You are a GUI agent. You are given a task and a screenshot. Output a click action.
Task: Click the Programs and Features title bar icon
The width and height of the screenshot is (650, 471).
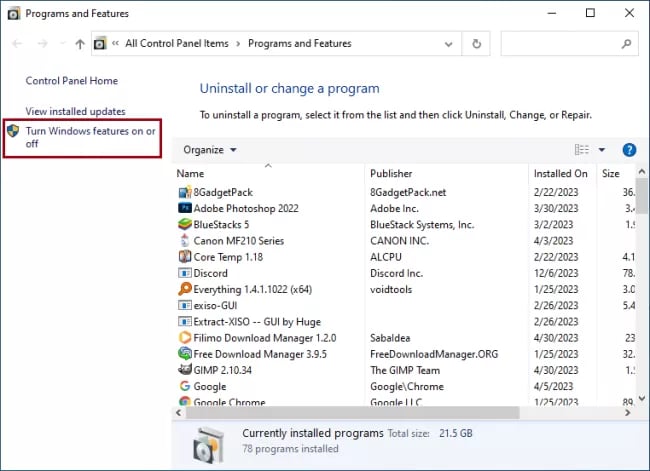point(14,14)
